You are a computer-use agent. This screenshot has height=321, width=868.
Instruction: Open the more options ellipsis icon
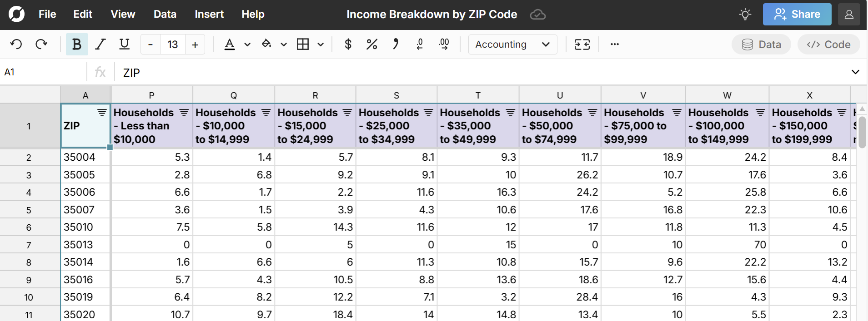coord(615,44)
